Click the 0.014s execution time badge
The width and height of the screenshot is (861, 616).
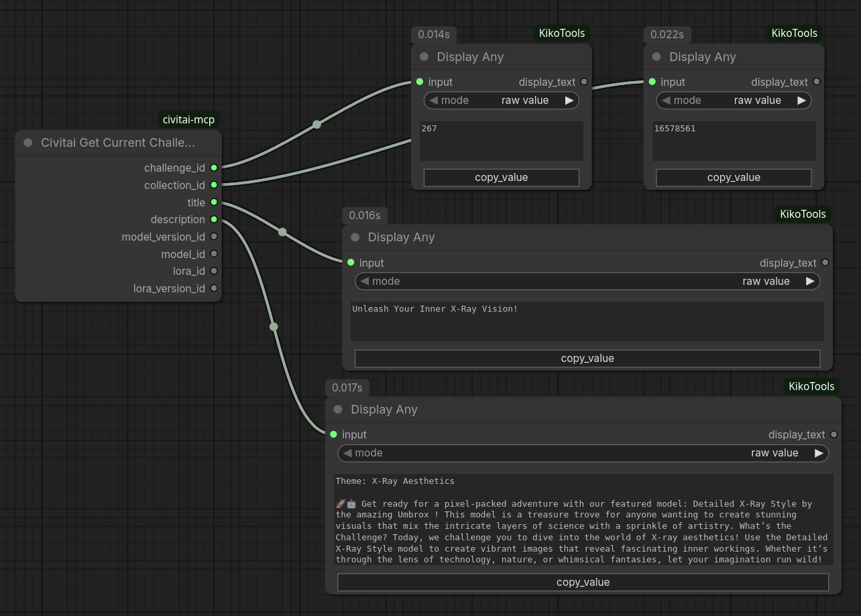(x=434, y=34)
